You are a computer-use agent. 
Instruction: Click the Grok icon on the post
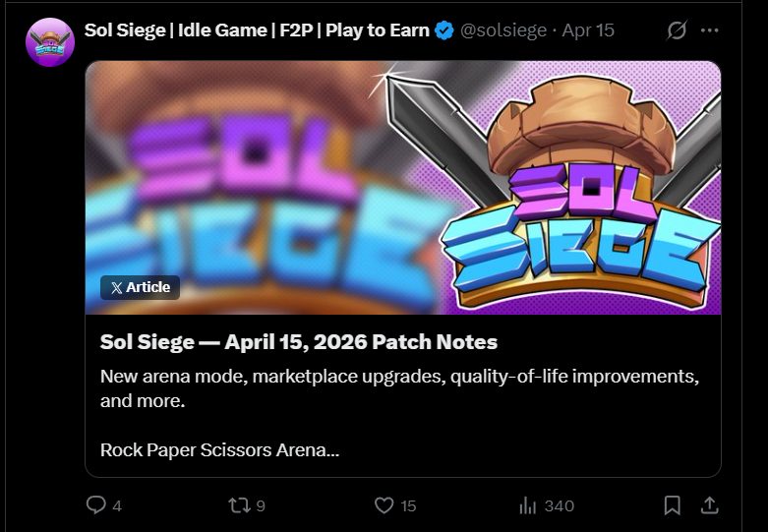(x=677, y=30)
